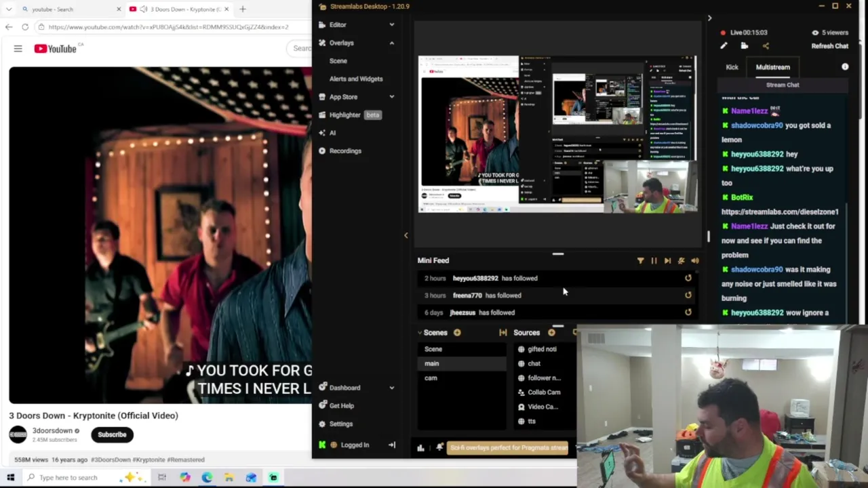Click the Mini Feed filter icon
This screenshot has height=488, width=868.
pyautogui.click(x=640, y=260)
